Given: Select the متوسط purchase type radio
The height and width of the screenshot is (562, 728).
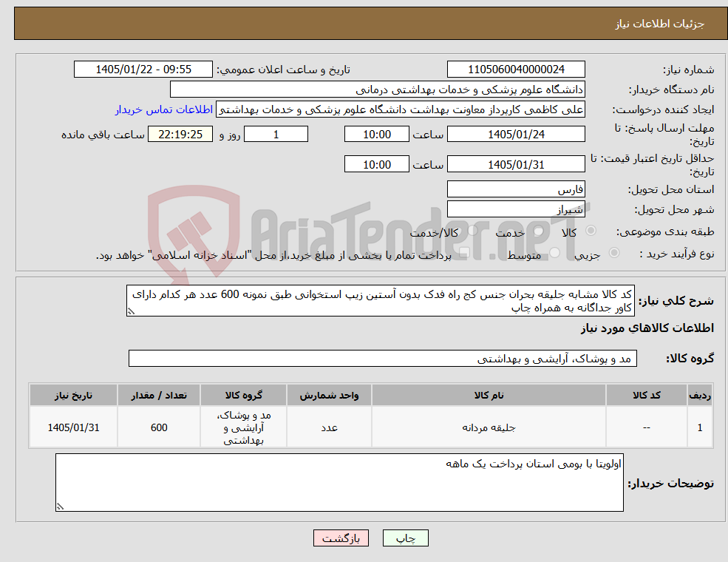Looking at the screenshot, I should (x=554, y=253).
